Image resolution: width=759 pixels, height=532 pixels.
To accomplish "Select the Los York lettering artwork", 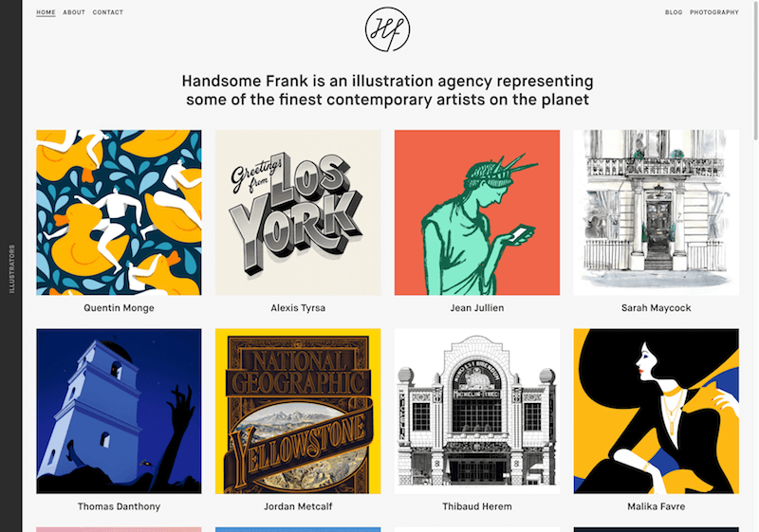I will (298, 212).
